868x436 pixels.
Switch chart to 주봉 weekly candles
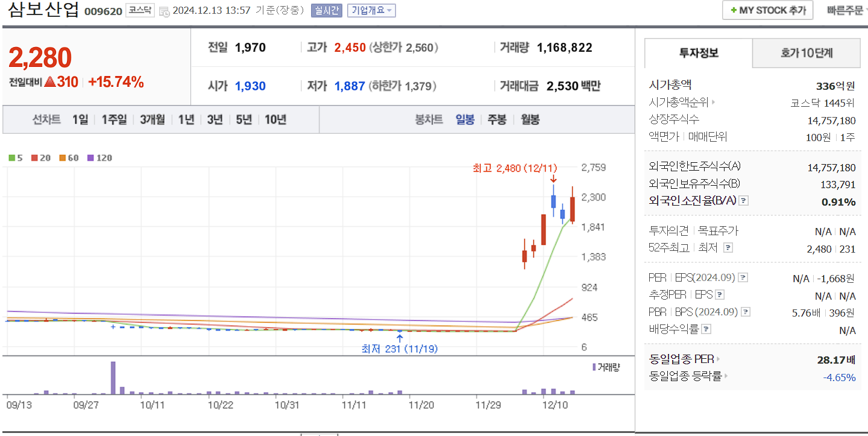[496, 120]
